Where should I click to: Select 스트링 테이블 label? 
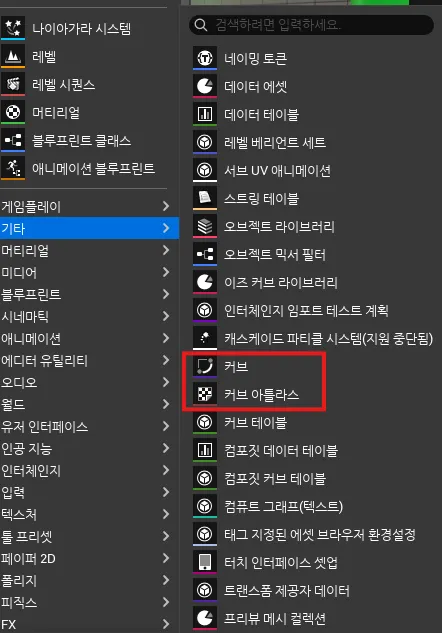pos(262,199)
